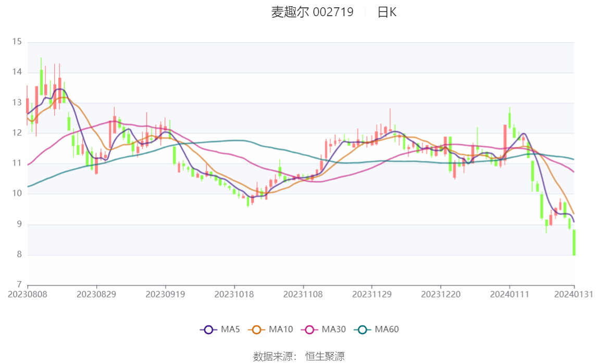Click the chart title 麦趣尔 002719
This screenshot has width=598, height=364.
point(313,12)
